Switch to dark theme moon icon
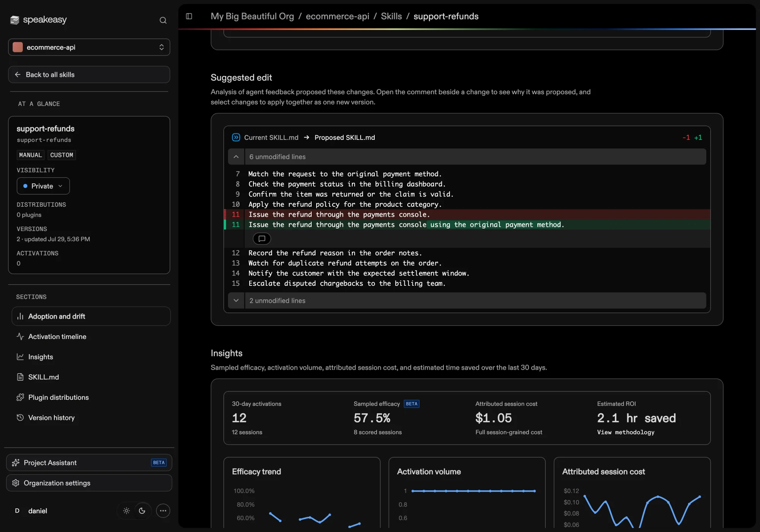The width and height of the screenshot is (760, 532). 142,511
